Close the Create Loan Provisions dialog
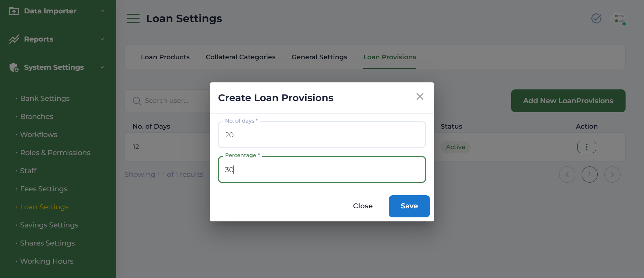This screenshot has height=278, width=644. tap(420, 97)
